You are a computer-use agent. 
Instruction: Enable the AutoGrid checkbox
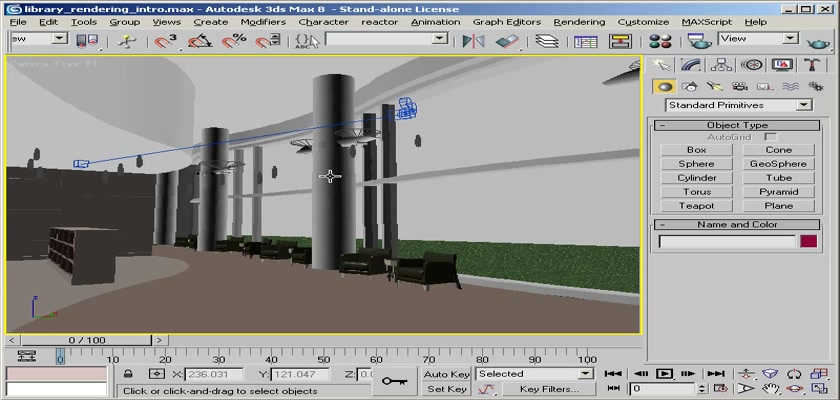coord(770,137)
